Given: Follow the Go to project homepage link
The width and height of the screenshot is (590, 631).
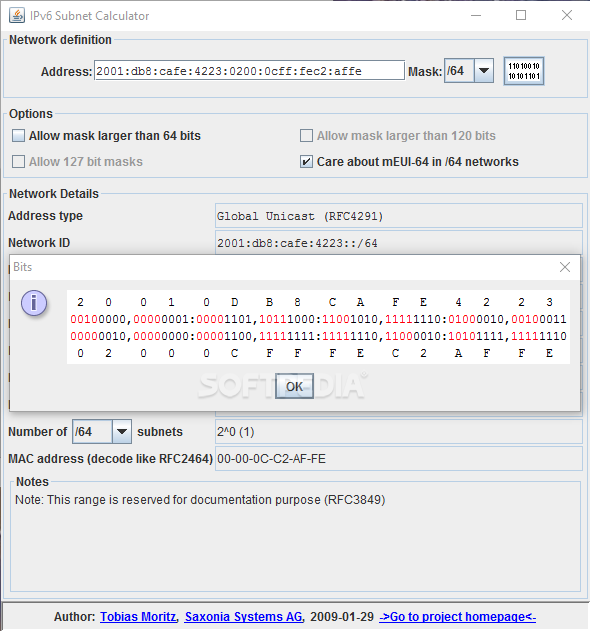Looking at the screenshot, I should coord(457,617).
